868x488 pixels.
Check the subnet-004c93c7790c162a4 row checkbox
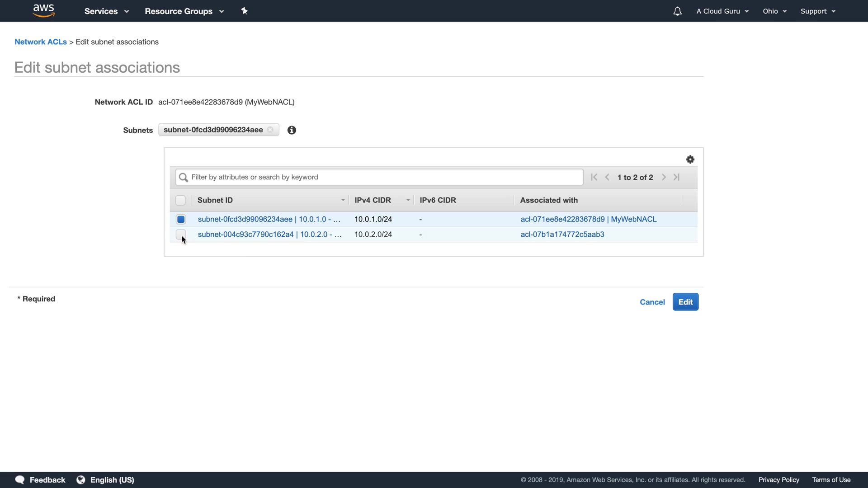point(181,234)
